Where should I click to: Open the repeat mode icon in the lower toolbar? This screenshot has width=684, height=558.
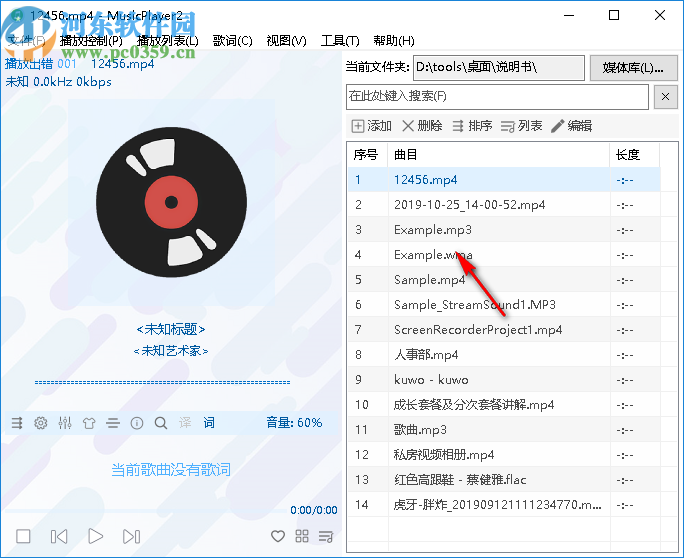tap(17, 423)
